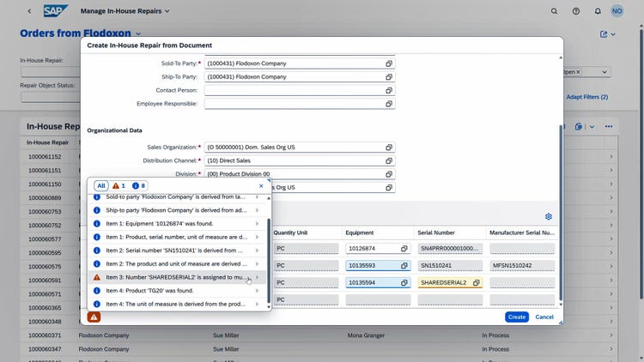Click the MFSN1510242 manufacturer serial field

tap(522, 266)
